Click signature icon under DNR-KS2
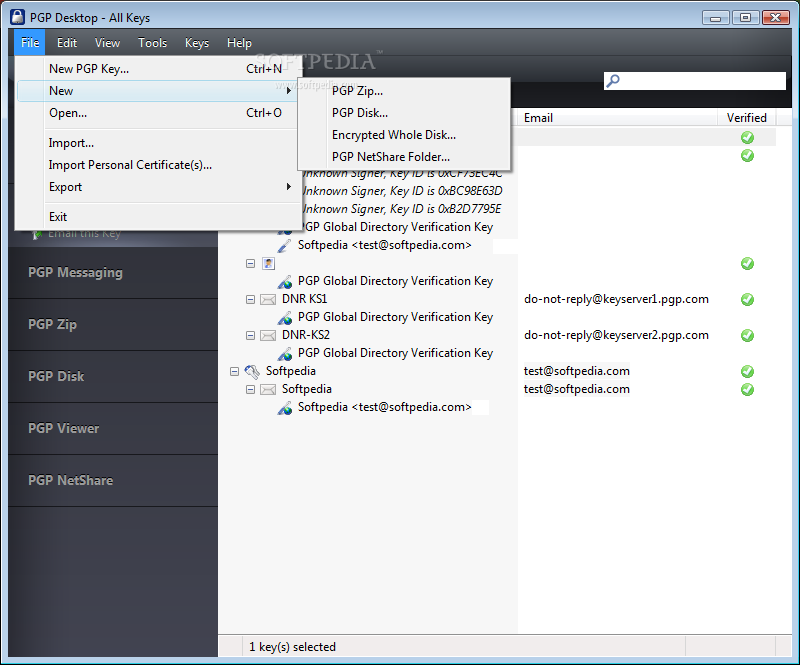This screenshot has height=665, width=800. point(285,354)
